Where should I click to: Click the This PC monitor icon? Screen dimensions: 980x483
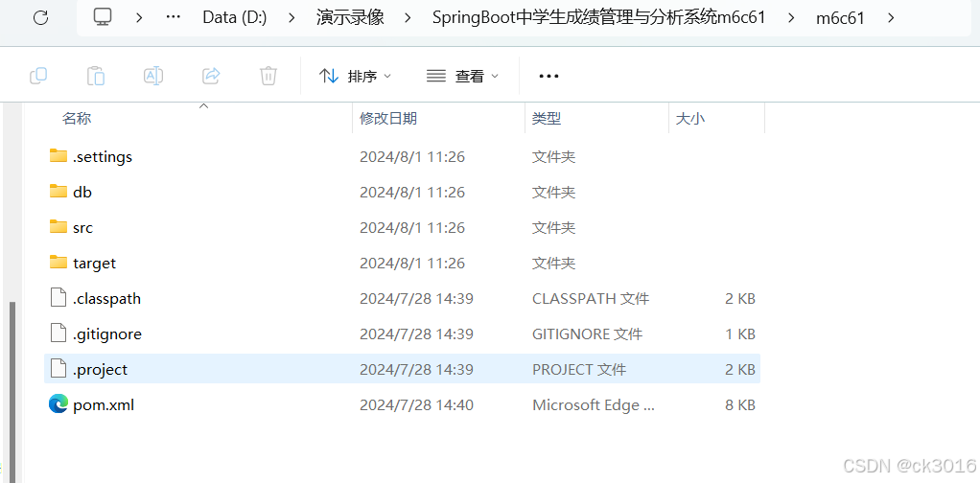(x=103, y=17)
